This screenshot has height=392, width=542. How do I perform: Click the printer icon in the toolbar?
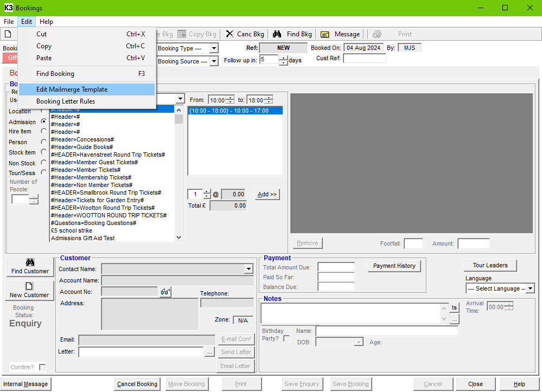377,34
